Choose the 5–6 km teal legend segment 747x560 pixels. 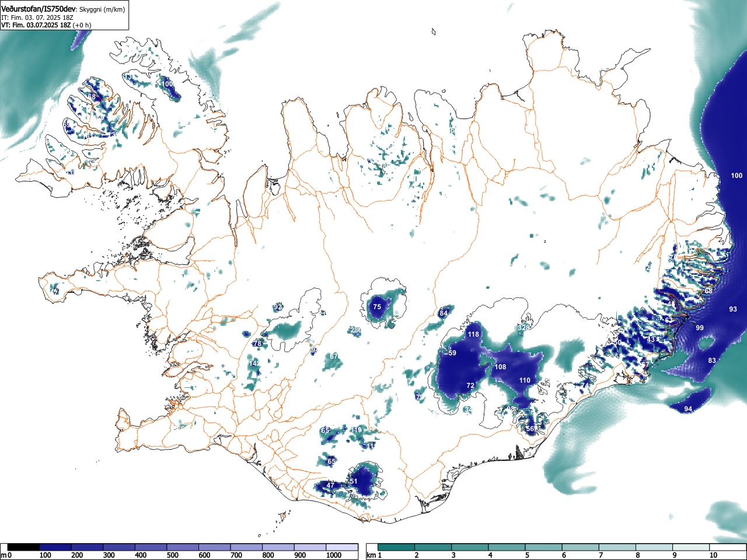[x=543, y=547]
